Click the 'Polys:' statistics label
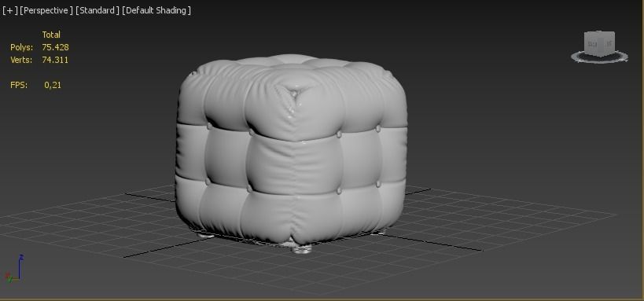 pyautogui.click(x=21, y=47)
